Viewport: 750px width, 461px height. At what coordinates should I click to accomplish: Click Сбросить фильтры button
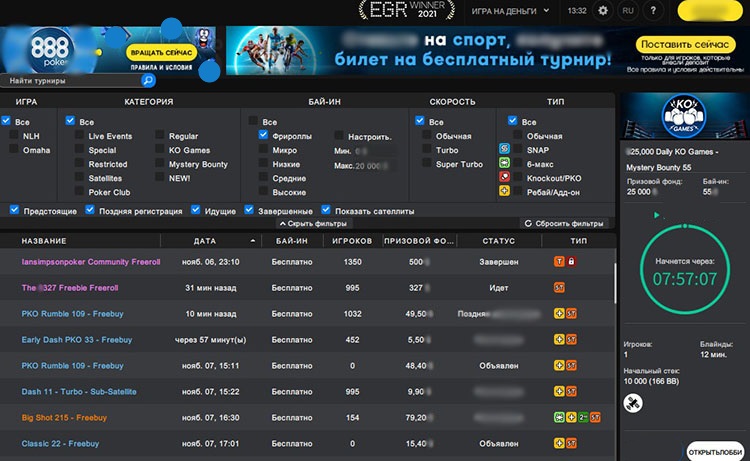click(563, 223)
